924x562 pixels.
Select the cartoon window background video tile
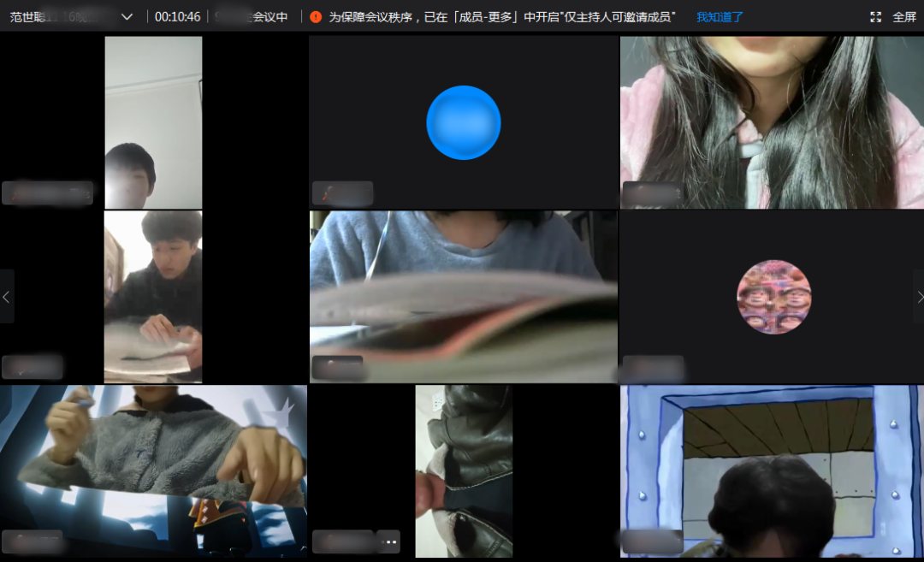pos(772,470)
